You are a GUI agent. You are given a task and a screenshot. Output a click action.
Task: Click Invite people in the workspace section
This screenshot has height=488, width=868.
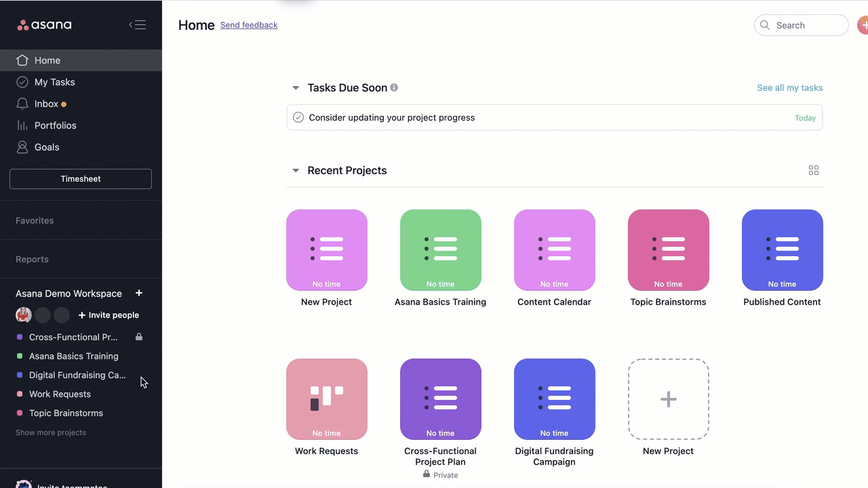click(108, 315)
